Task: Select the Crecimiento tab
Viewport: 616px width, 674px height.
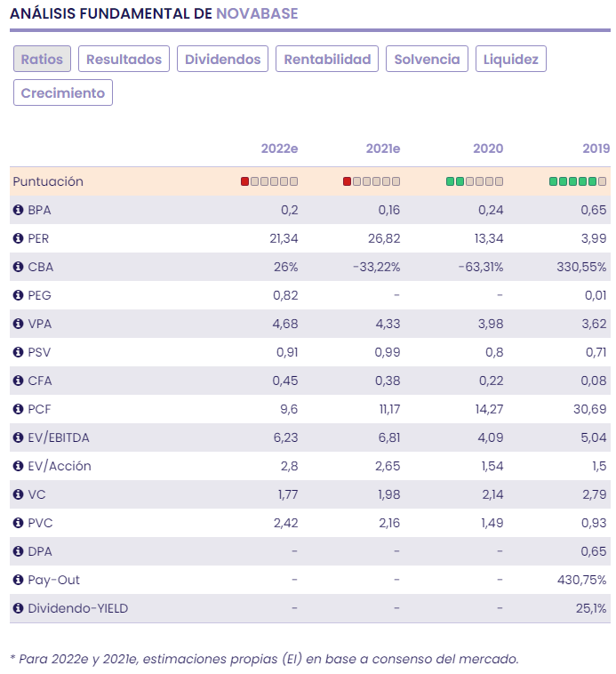Action: pos(63,92)
